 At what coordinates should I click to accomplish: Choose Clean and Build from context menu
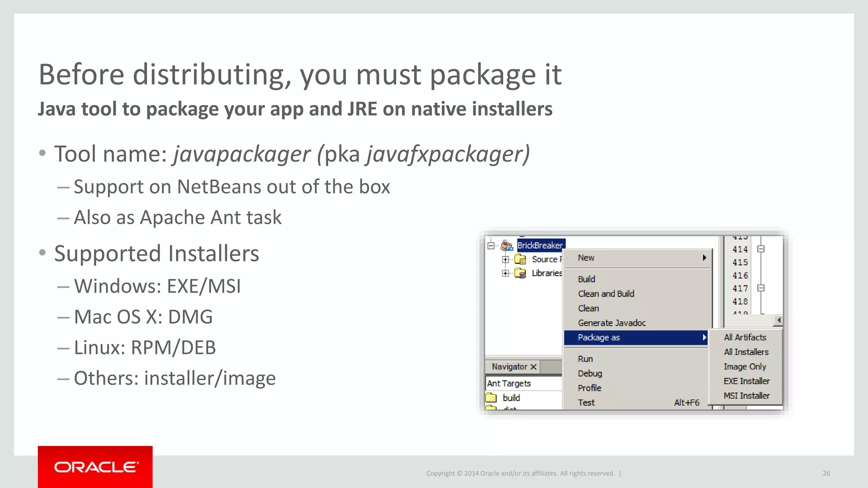[606, 294]
